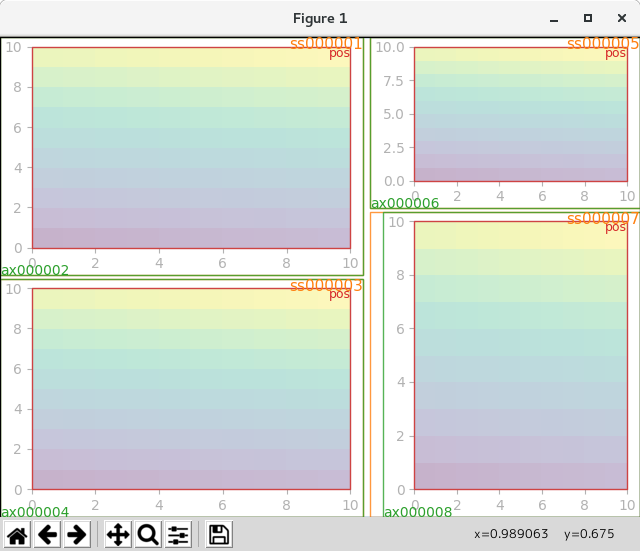The height and width of the screenshot is (551, 640).
Task: Click the red pos label under ss000005
Action: tap(615, 53)
